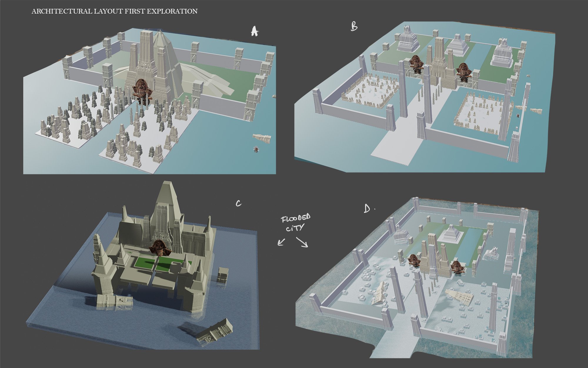Click the handwritten letter D label

tap(367, 209)
